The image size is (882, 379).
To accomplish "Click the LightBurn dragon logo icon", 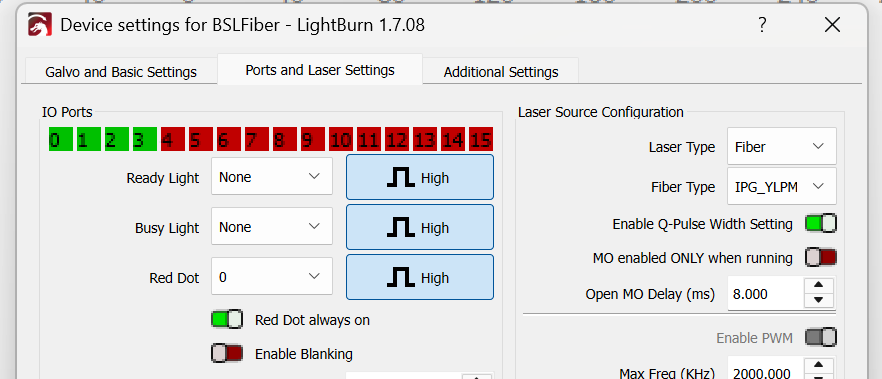I will click(40, 25).
